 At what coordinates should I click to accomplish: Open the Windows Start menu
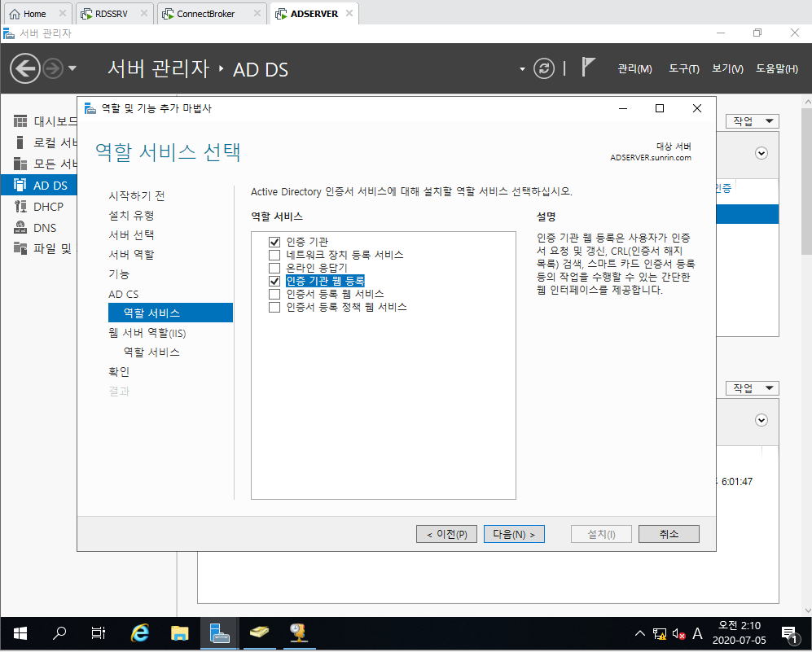[20, 632]
